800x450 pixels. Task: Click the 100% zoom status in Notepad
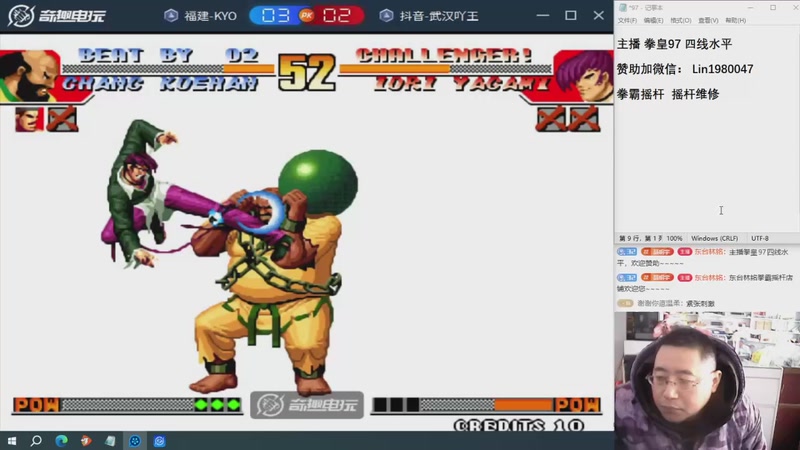674,238
